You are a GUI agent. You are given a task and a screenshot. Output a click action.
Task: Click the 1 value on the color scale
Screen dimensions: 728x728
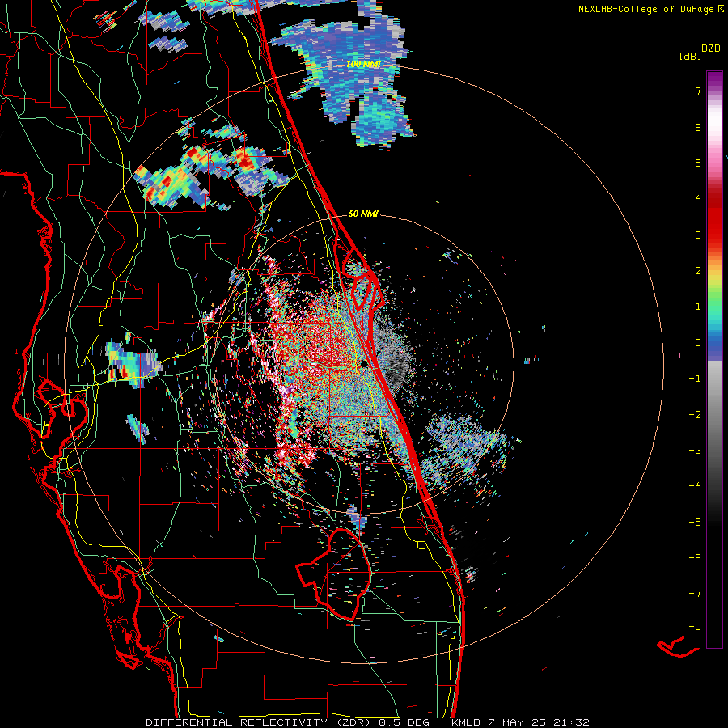[x=698, y=307]
